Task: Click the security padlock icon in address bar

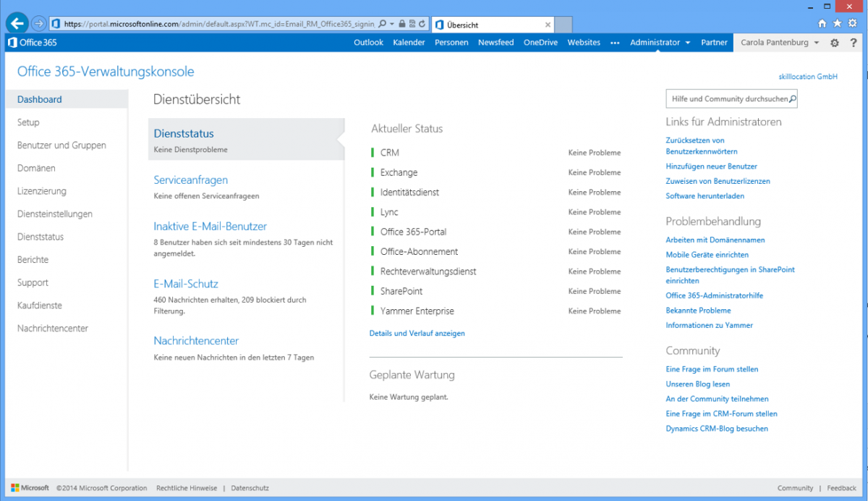Action: (401, 24)
